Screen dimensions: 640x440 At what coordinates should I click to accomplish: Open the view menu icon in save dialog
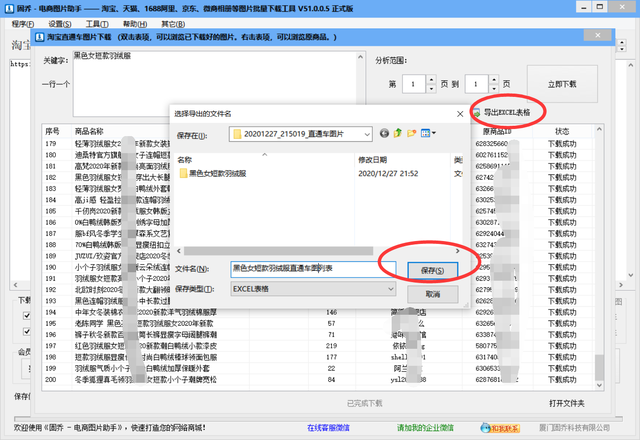[x=425, y=133]
